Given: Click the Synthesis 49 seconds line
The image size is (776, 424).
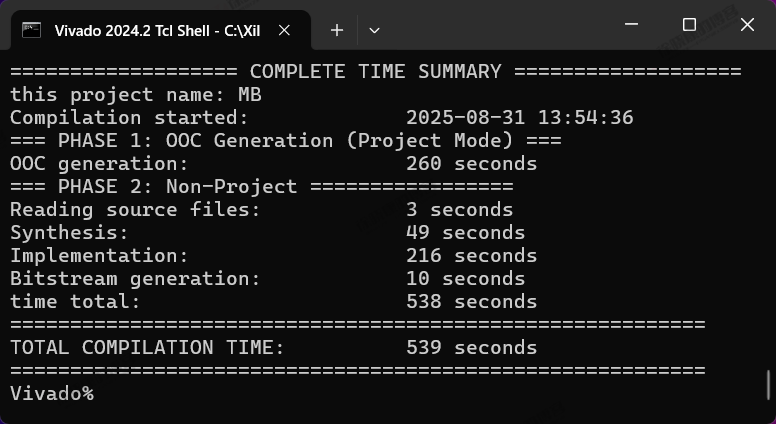Looking at the screenshot, I should 268,233.
